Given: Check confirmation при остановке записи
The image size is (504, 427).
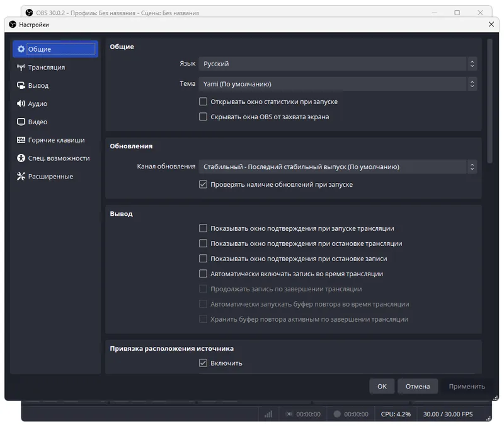Looking at the screenshot, I should (203, 259).
